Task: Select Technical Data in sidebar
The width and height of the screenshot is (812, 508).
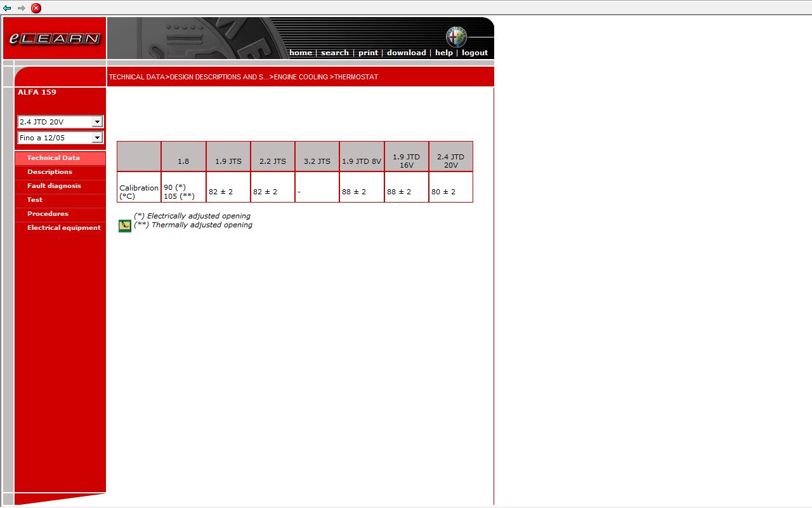Action: point(53,158)
